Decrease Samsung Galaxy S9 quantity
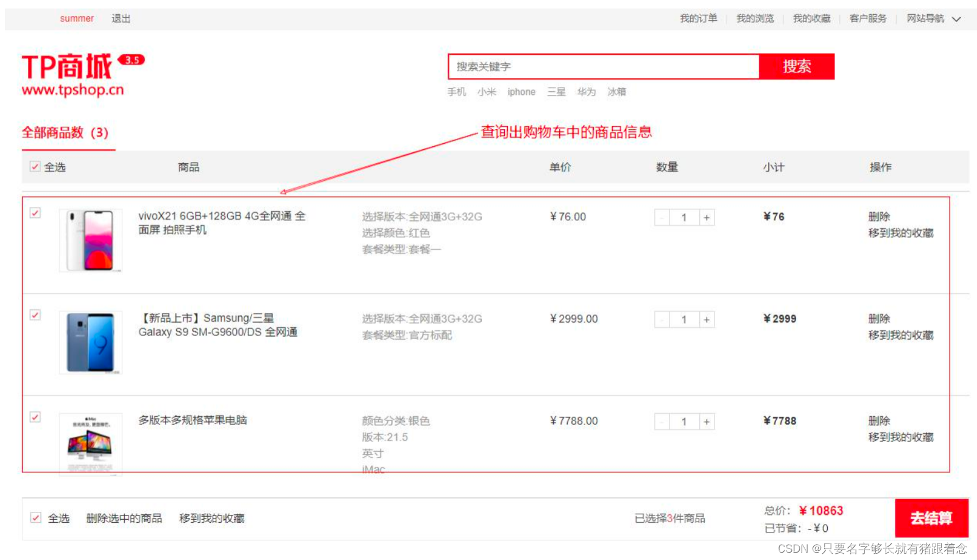977x560 pixels. pyautogui.click(x=662, y=320)
